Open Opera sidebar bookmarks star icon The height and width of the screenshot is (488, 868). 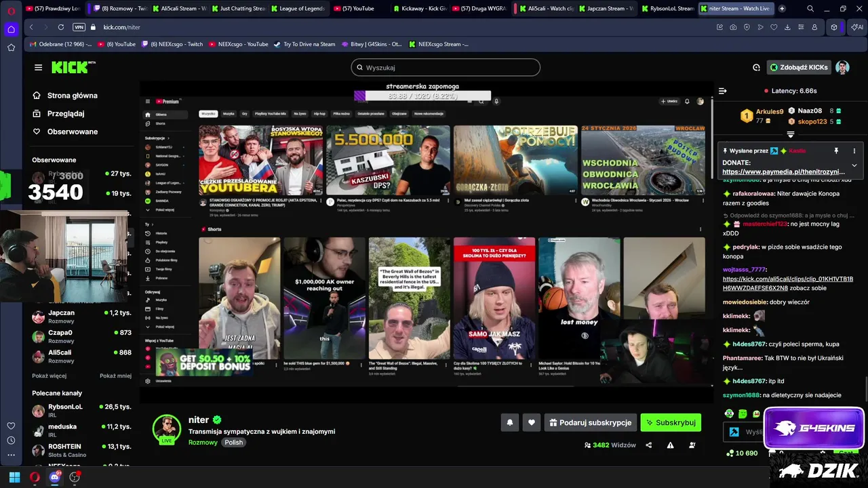pos(11,47)
